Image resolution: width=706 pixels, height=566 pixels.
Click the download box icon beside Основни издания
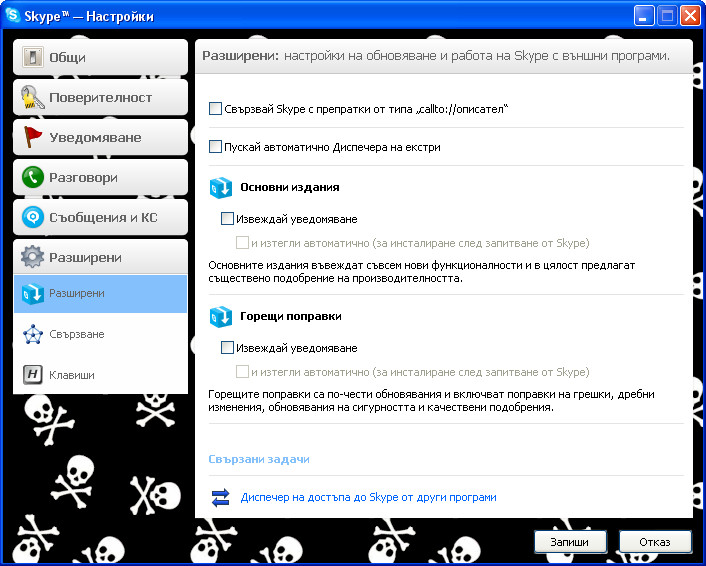[x=221, y=188]
